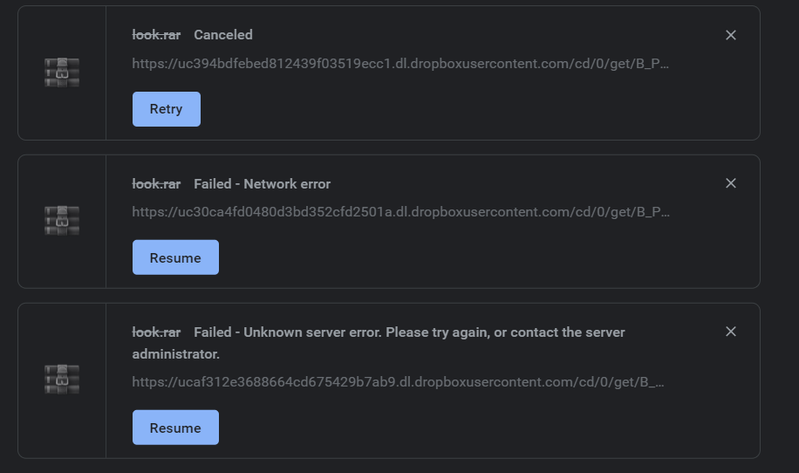799x473 pixels.
Task: Click the look.rar filename next to Canceled
Action: click(156, 35)
